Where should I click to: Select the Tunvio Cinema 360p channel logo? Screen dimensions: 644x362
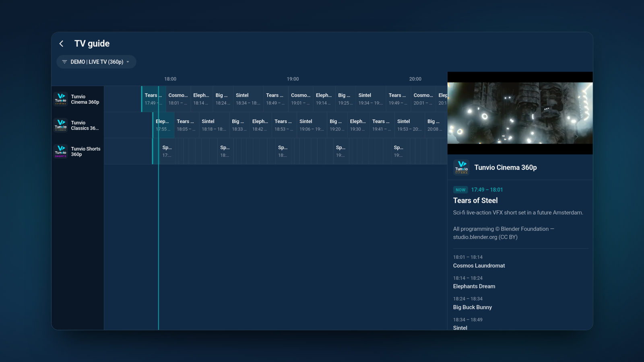click(x=61, y=99)
